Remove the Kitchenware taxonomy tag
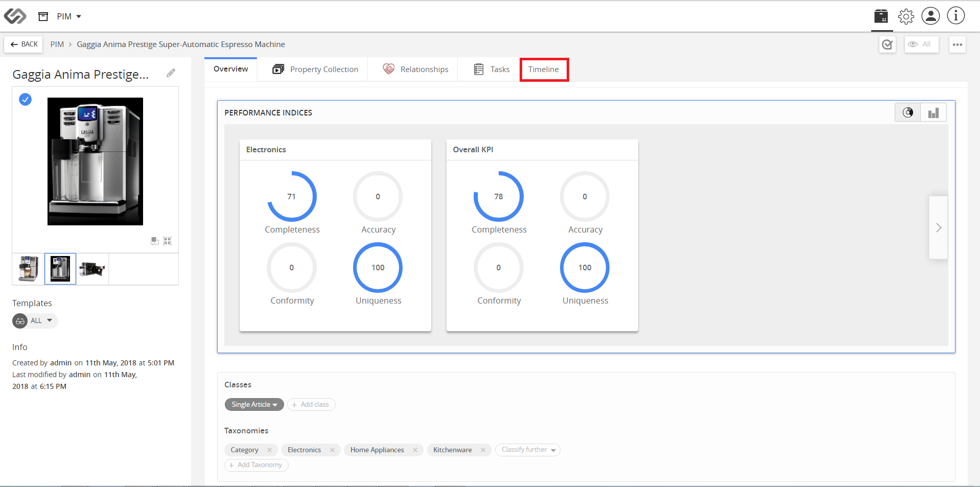 coord(483,450)
